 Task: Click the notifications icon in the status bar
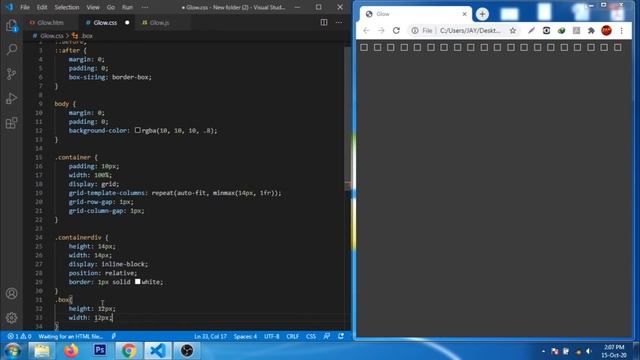coord(341,336)
